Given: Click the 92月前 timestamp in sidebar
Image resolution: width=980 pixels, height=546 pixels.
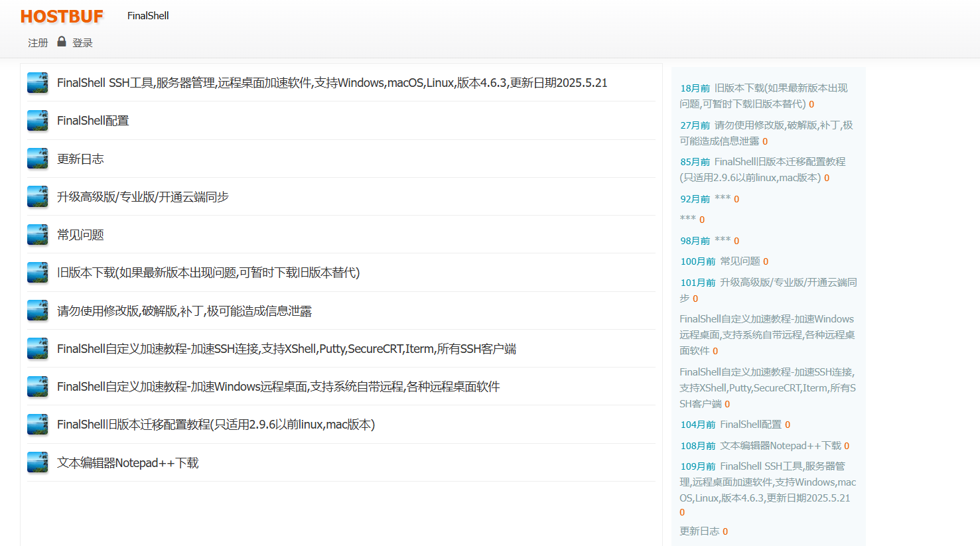Looking at the screenshot, I should pyautogui.click(x=695, y=199).
